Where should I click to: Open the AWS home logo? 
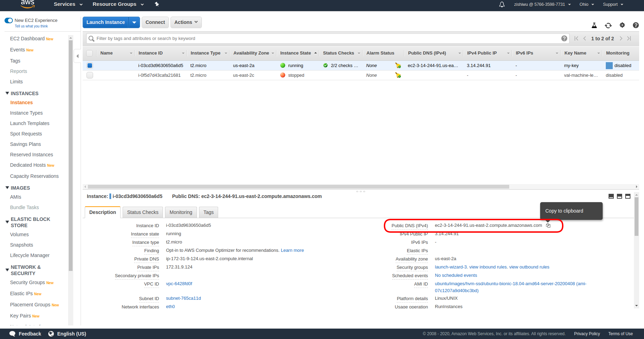[27, 4]
